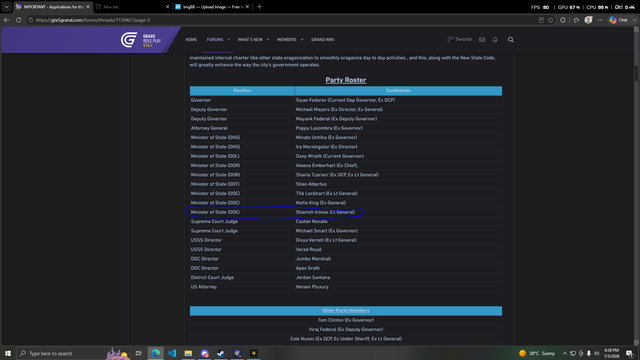Click the page vertical scrollbar thumb
Screen dimensions: 640x360
coord(636,73)
